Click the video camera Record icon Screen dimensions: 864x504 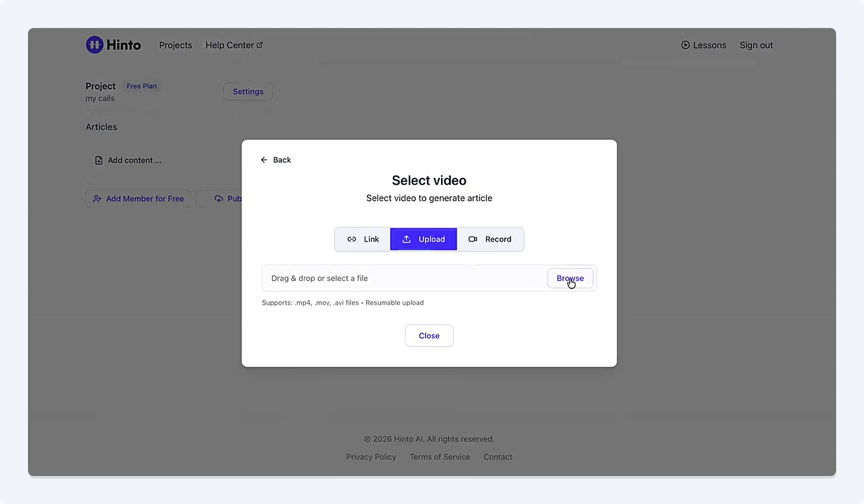(473, 239)
